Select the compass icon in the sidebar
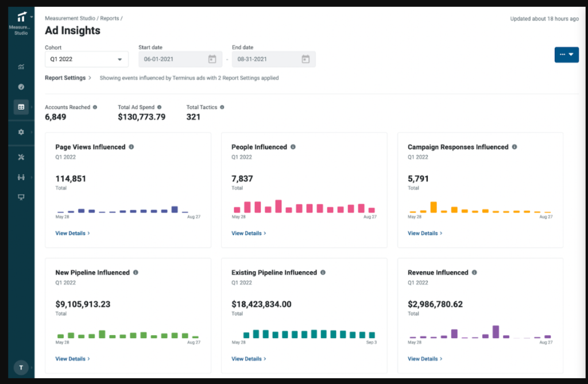Screen dimensions: 588x384 (21, 87)
